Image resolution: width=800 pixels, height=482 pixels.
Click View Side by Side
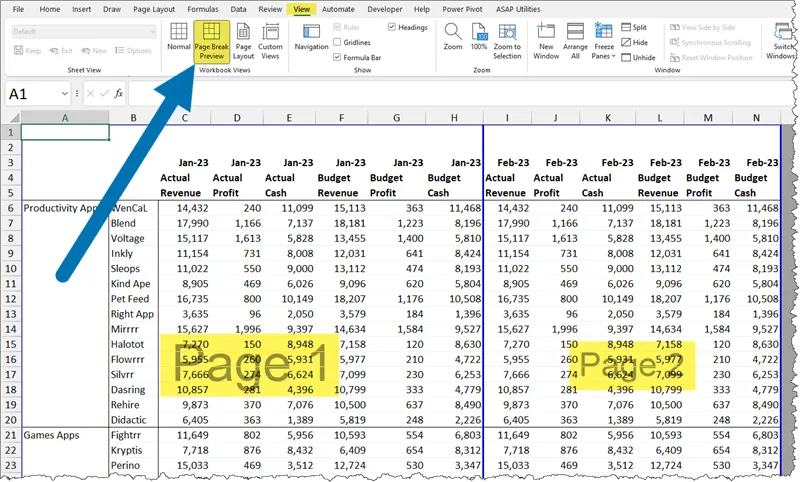[x=703, y=28]
